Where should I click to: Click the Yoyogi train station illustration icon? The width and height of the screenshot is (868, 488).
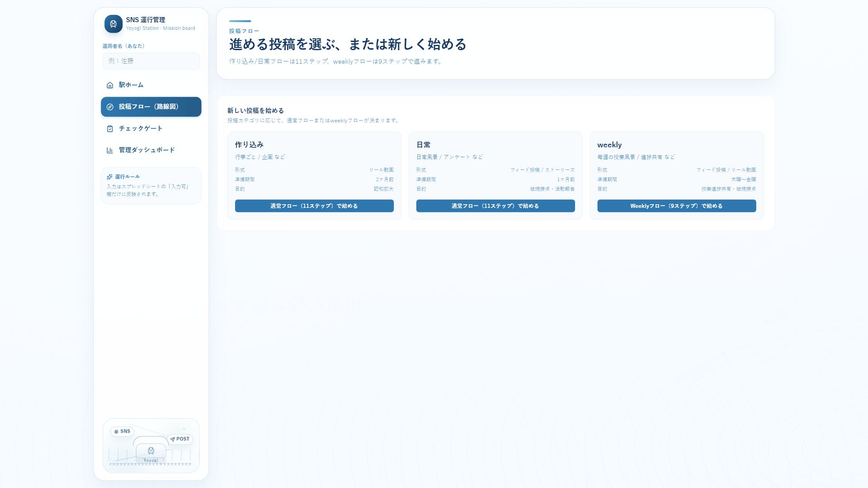point(151,450)
